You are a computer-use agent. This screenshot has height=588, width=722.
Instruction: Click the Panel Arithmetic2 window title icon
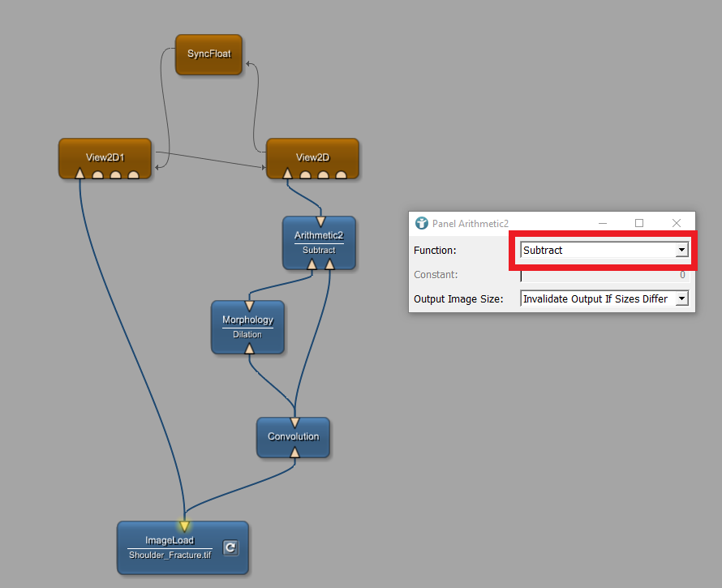[x=421, y=223]
